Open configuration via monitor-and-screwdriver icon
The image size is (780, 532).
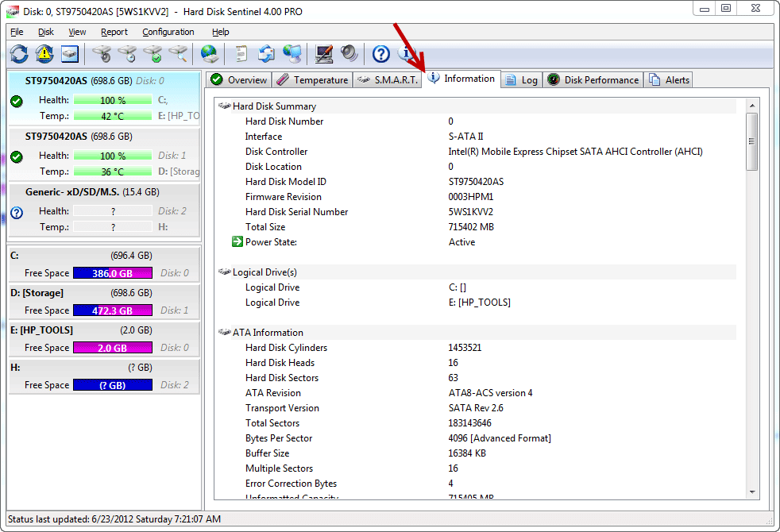coord(324,54)
